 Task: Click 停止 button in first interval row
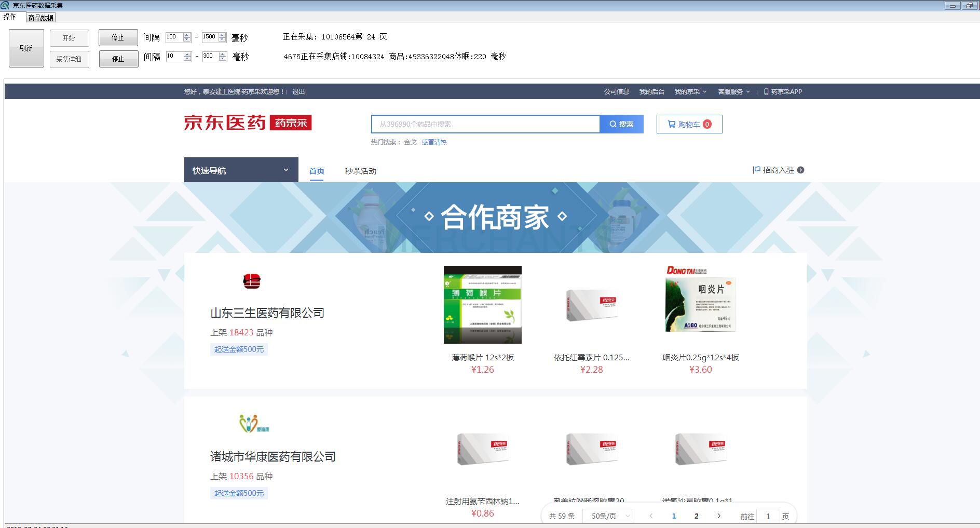point(118,38)
